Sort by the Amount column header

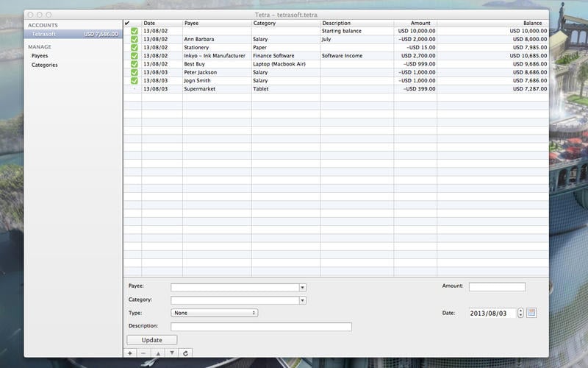point(415,24)
